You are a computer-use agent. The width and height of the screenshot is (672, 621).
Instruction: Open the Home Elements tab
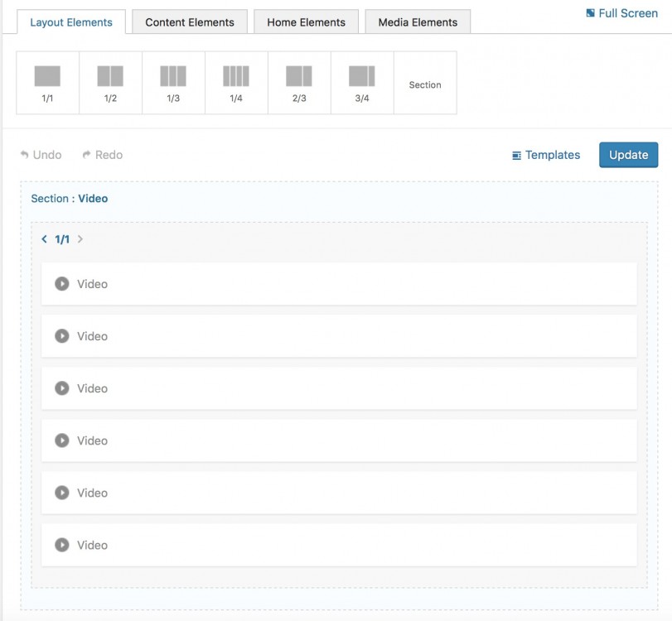(306, 22)
